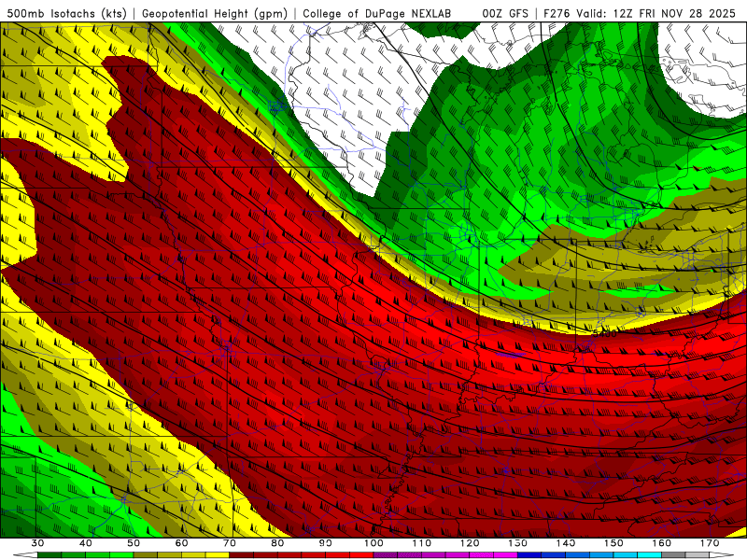Click the 'Valid: 12Z FRI NOV 28 2025' text

[656, 14]
